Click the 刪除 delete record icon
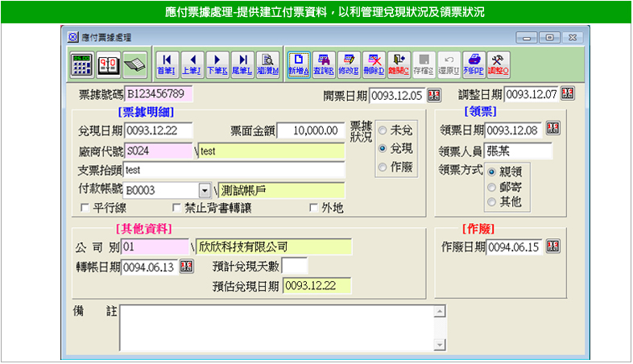Viewport: 633px width, 364px height. pyautogui.click(x=374, y=64)
